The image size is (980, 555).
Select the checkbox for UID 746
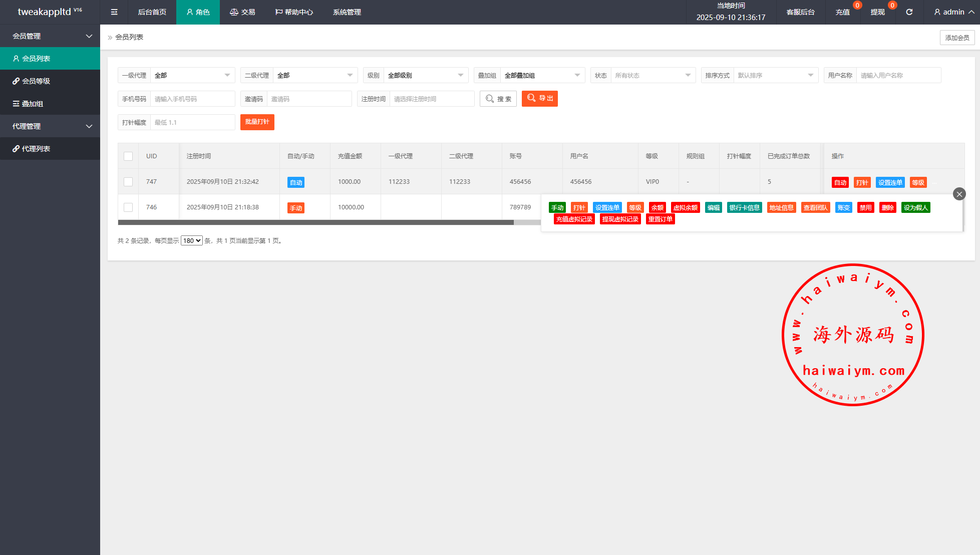[x=128, y=207]
